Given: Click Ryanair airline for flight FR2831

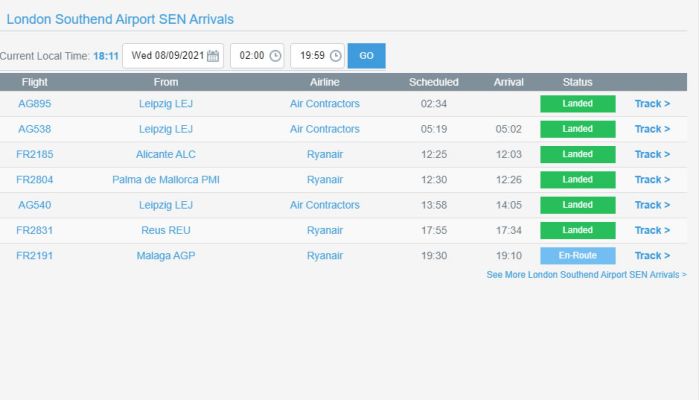Looking at the screenshot, I should pos(324,230).
